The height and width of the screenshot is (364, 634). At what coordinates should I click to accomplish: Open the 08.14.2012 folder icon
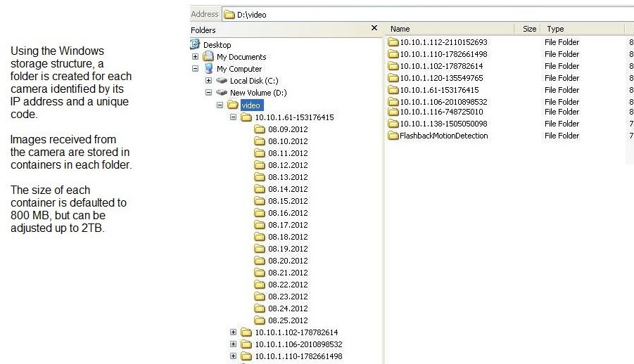point(260,188)
